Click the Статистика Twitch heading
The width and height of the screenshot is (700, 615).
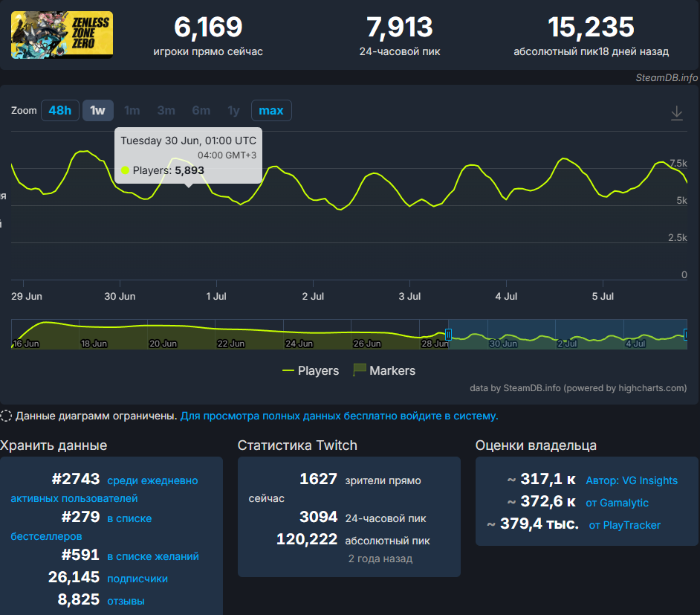[297, 445]
